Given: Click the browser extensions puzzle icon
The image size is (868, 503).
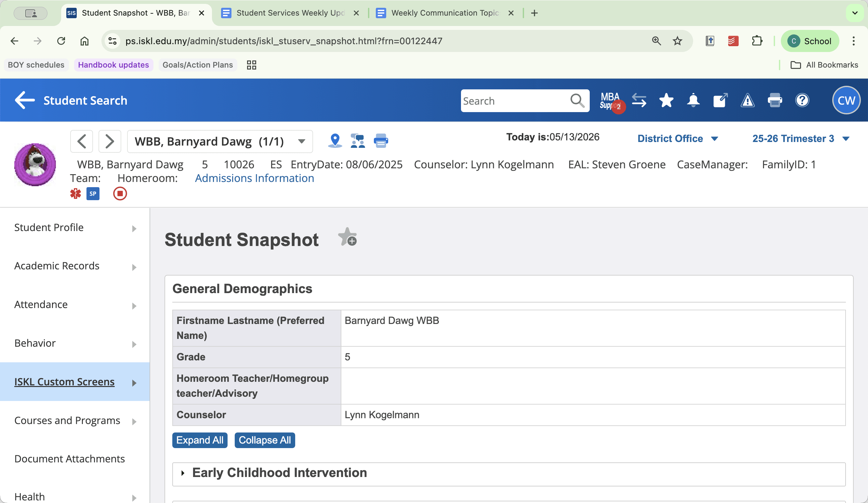Looking at the screenshot, I should click(x=757, y=41).
